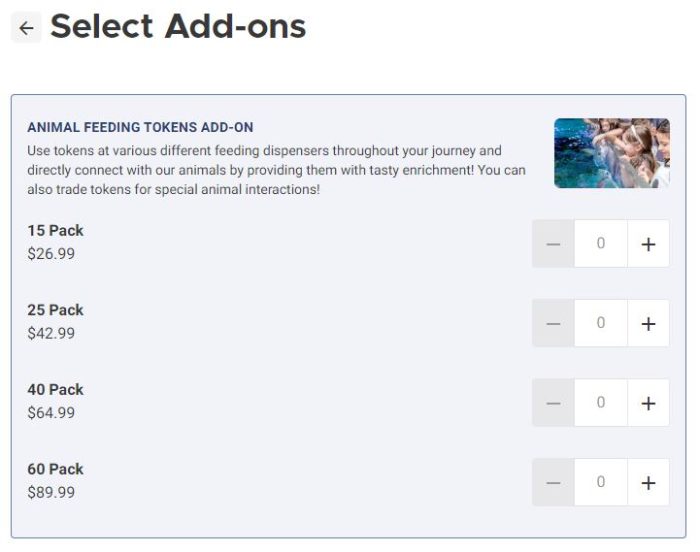
Task: Select the 40 Pack quantity box
Action: click(600, 403)
